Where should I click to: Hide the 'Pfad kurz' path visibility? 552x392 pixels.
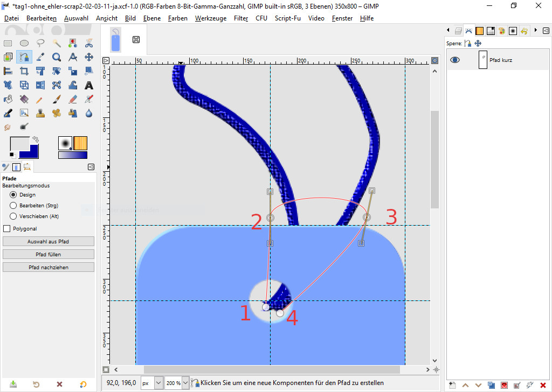tap(455, 60)
